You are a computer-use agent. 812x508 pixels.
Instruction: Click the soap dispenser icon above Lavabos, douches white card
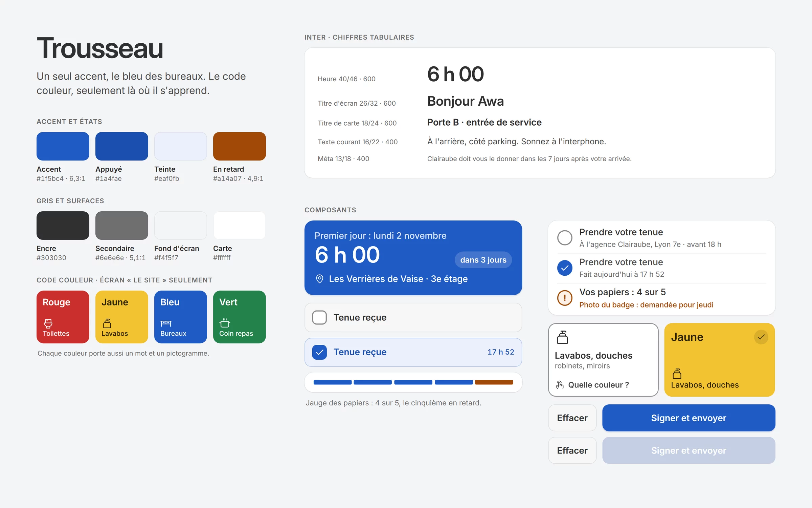point(562,337)
